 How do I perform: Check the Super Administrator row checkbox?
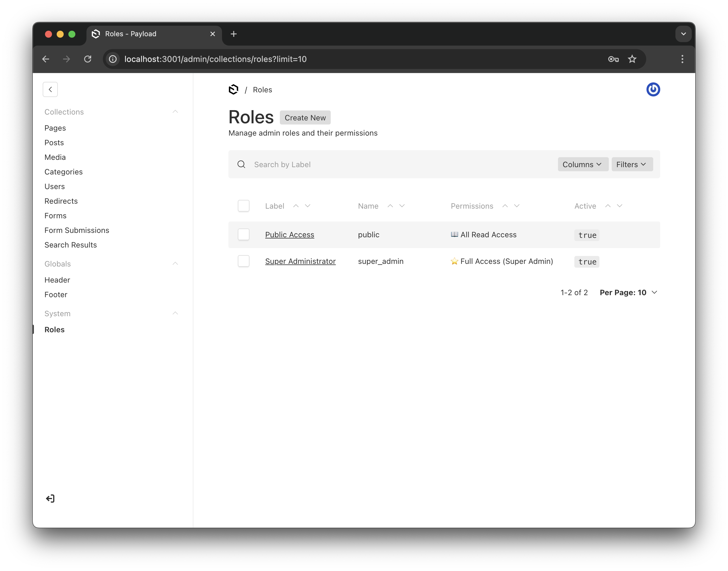coord(243,261)
